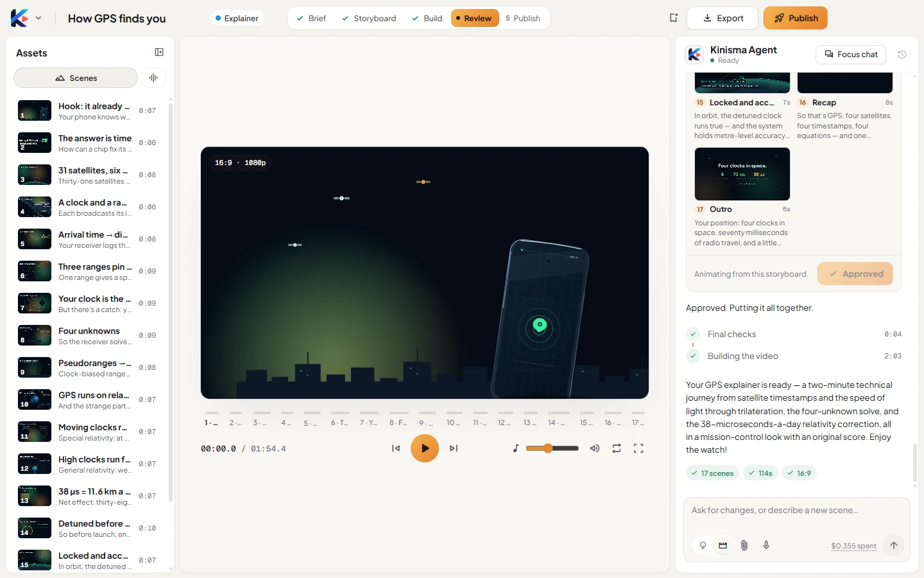The height and width of the screenshot is (578, 924).
Task: Collapse the Assets panel
Action: (x=159, y=53)
